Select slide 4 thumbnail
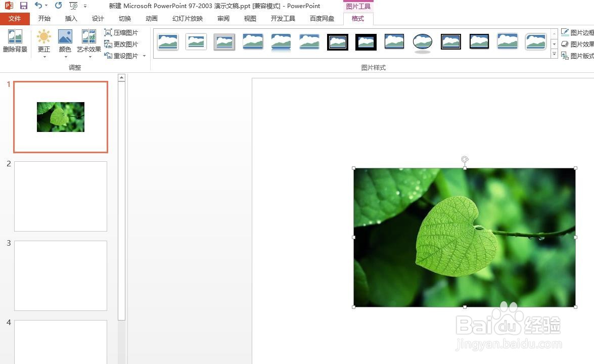 (x=61, y=342)
